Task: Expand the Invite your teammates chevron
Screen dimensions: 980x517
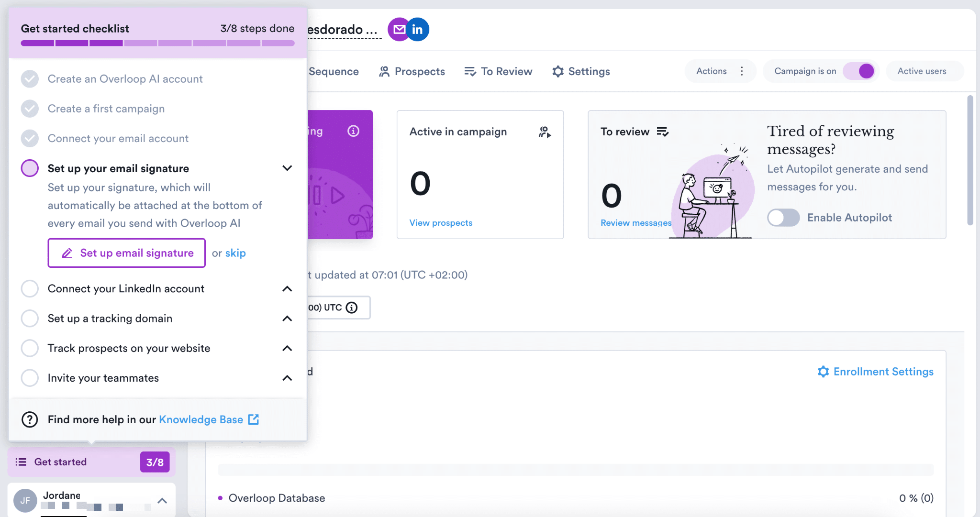Action: coord(287,378)
